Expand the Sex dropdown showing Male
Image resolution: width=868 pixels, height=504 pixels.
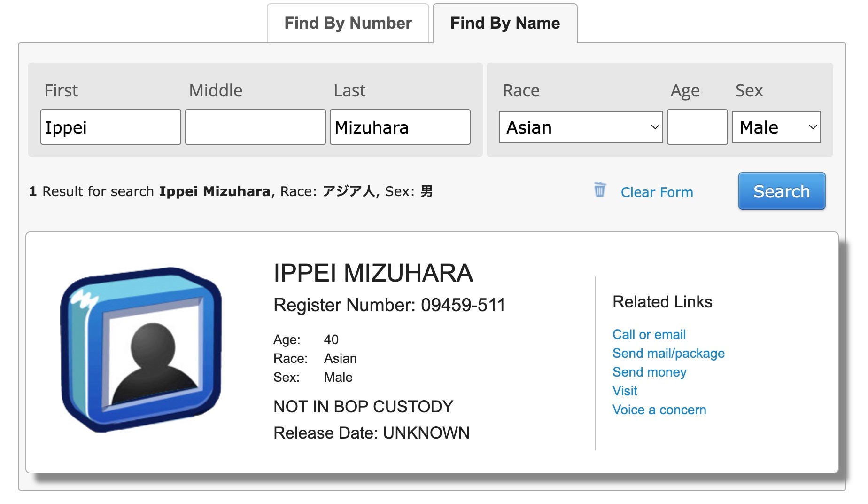776,127
